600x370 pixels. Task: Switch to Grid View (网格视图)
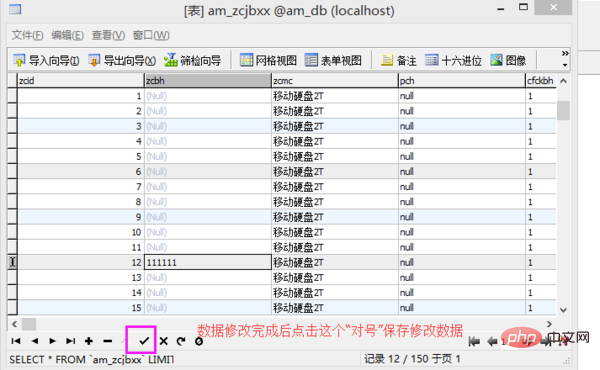point(268,60)
